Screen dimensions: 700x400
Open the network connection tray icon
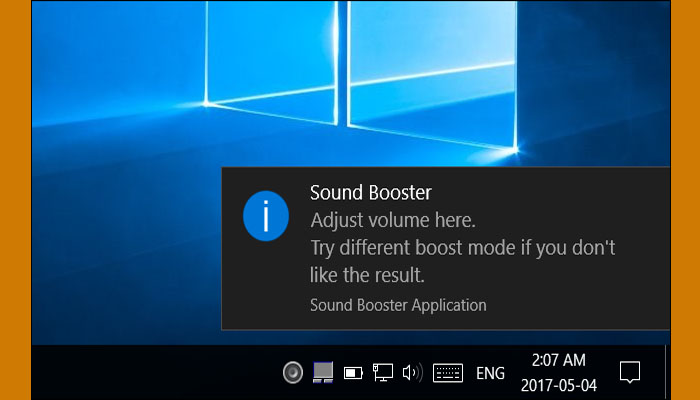(x=383, y=372)
